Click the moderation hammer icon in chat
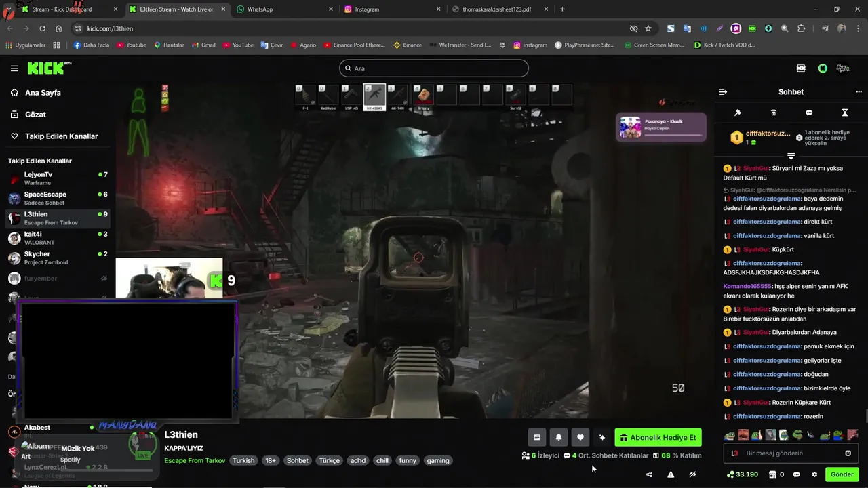 coord(738,113)
